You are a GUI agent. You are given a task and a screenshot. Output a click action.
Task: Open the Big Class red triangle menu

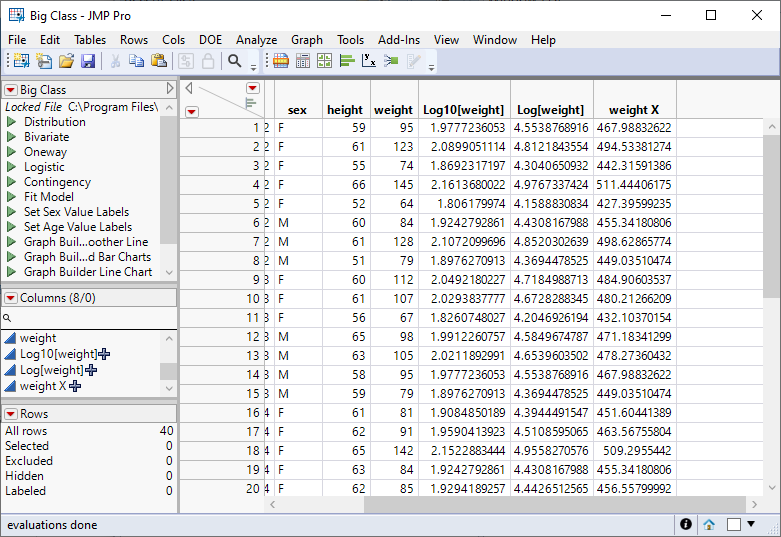[11, 90]
